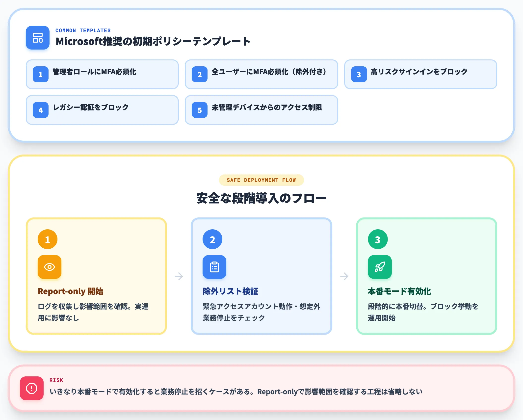
Task: Click the eye icon in Report-only card
Action: 50,267
